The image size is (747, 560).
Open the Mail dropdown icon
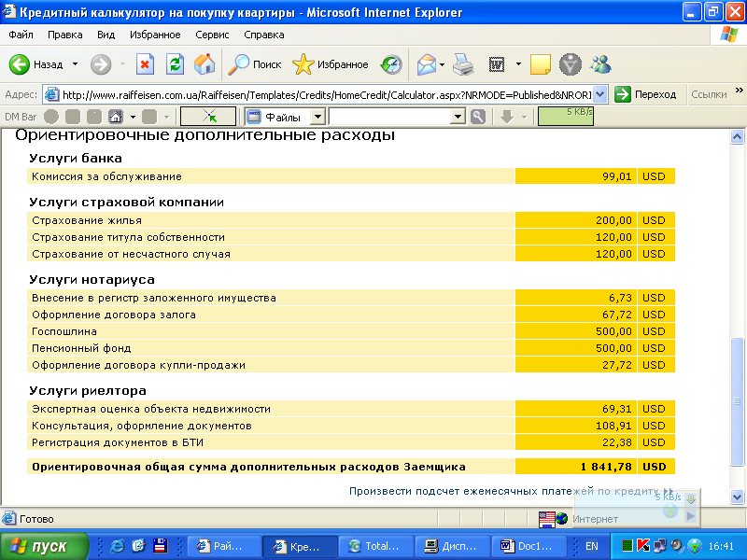click(x=430, y=64)
